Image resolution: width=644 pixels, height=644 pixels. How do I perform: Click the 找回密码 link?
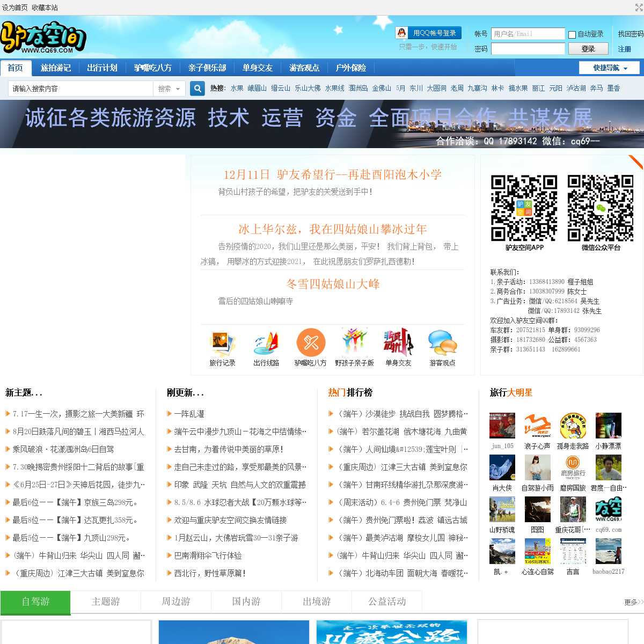tap(630, 34)
